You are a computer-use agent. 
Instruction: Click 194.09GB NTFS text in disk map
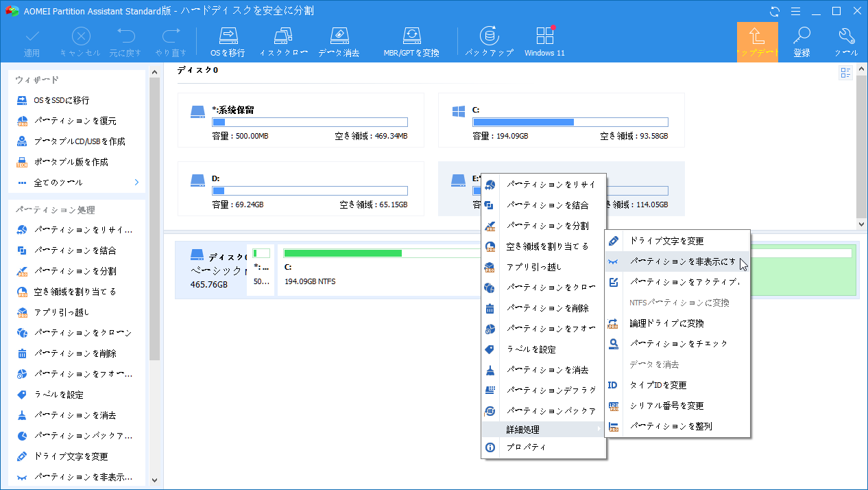[310, 281]
